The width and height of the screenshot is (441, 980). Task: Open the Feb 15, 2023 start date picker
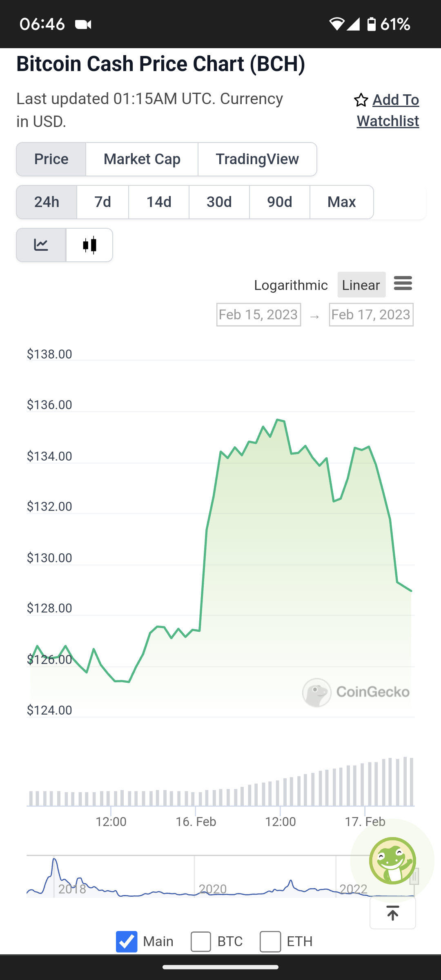click(259, 315)
